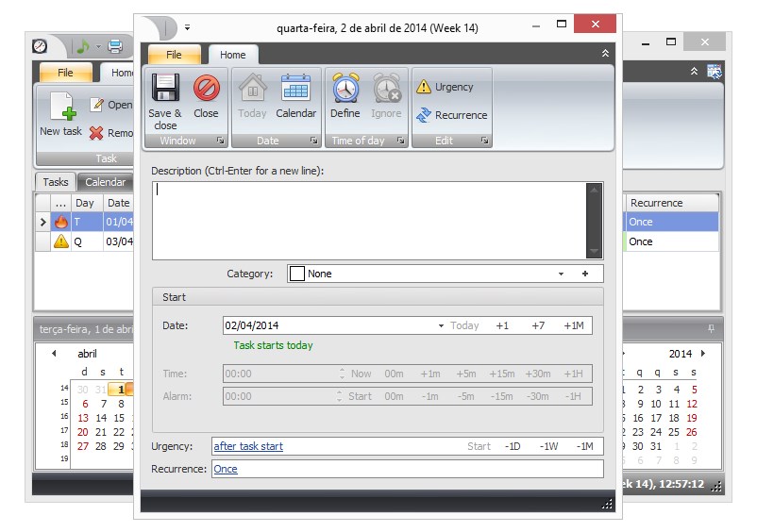Open the Date field dropdown arrow
The height and width of the screenshot is (532, 757).
(x=441, y=326)
